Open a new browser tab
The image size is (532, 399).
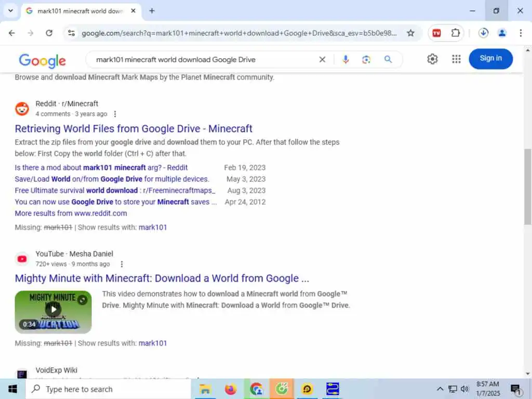click(152, 11)
